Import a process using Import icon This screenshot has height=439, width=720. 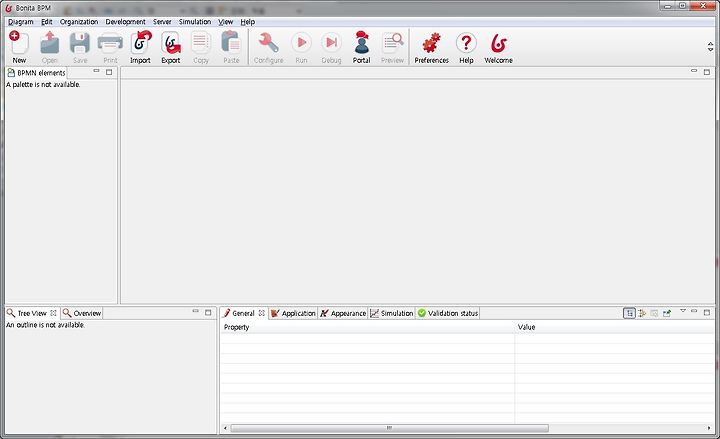pos(141,47)
